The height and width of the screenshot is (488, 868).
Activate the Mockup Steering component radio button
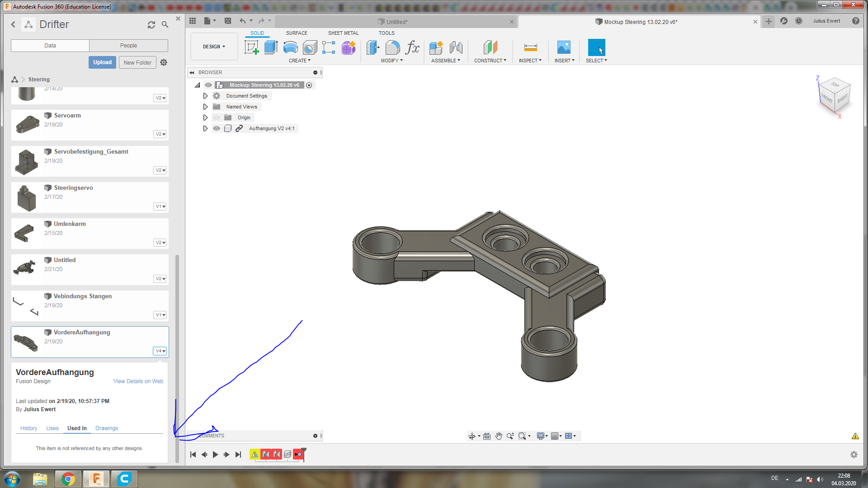[x=309, y=85]
